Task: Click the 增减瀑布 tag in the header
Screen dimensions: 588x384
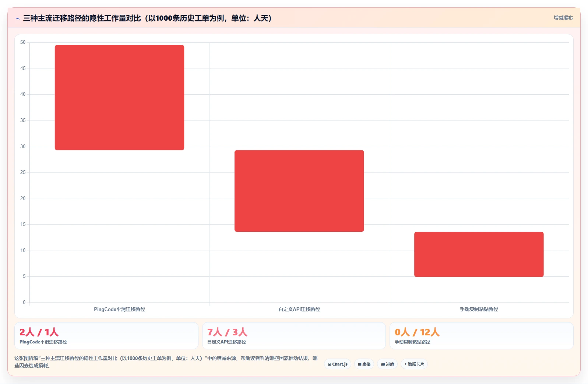Action: pos(563,18)
